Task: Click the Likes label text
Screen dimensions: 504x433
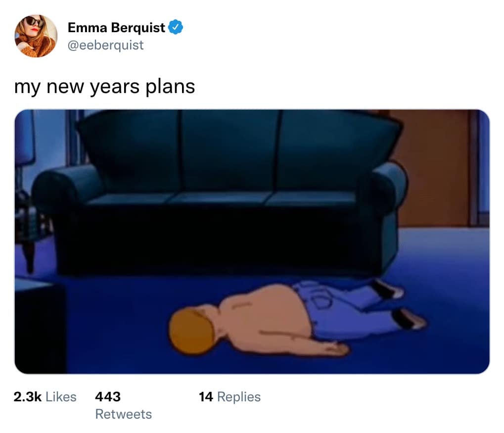Action: [x=61, y=397]
